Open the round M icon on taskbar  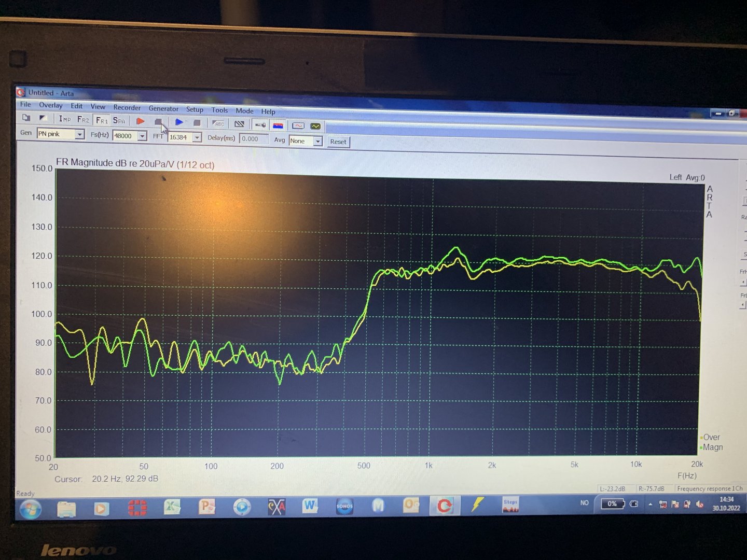click(x=378, y=505)
